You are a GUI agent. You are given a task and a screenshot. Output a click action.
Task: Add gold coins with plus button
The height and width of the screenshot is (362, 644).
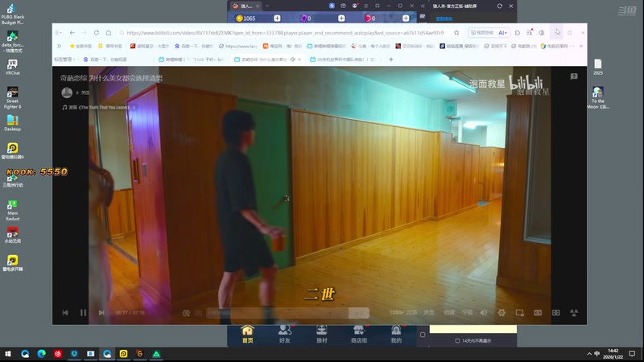pos(277,18)
